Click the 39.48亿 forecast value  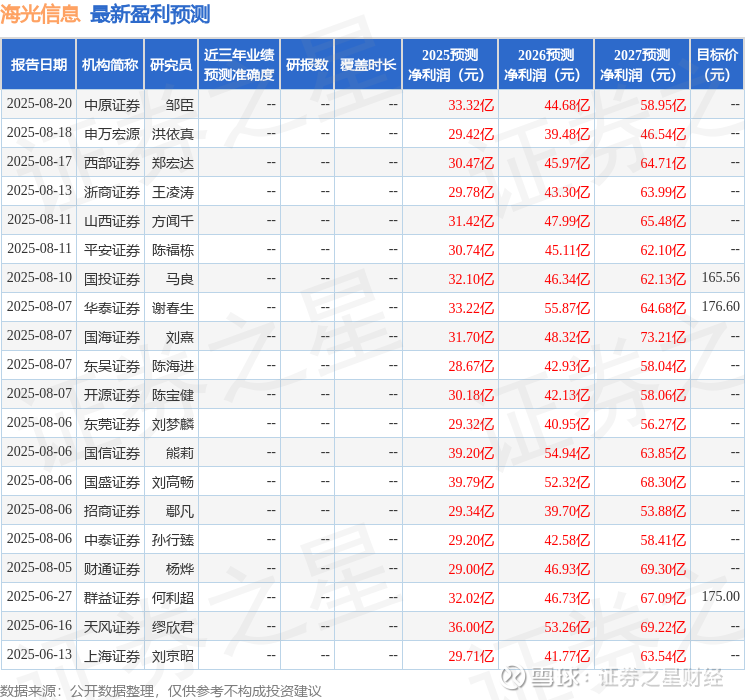coord(567,134)
